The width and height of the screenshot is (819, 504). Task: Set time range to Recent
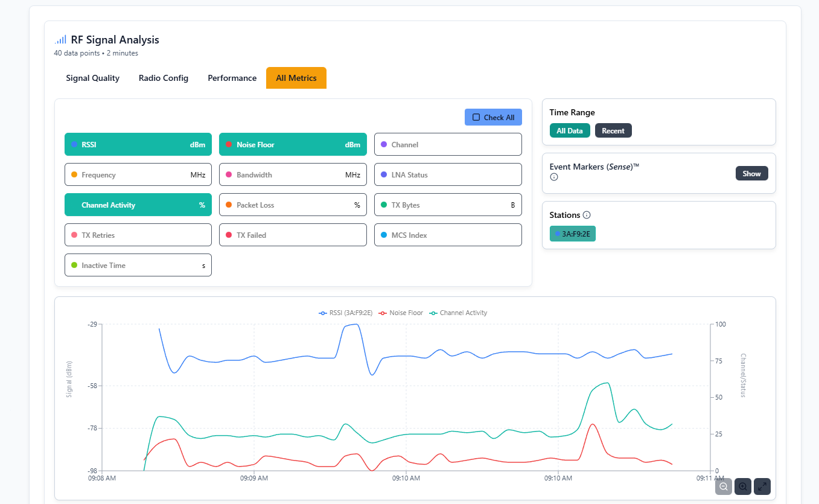tap(613, 130)
